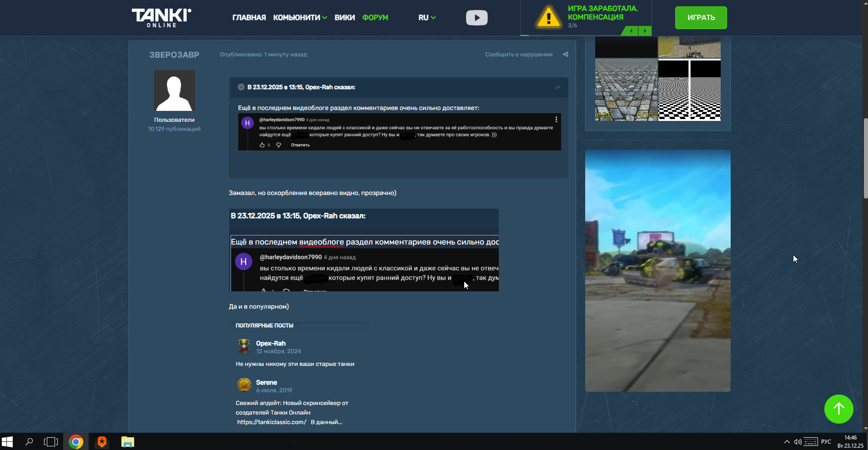Open ЗВЕРОЗАВР's profile avatar
This screenshot has height=450, width=868.
point(174,90)
